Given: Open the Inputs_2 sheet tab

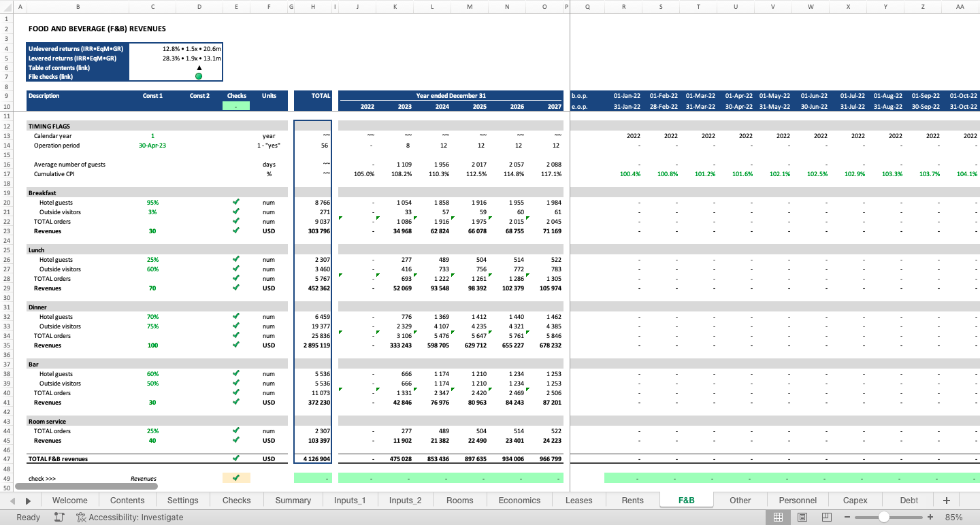Looking at the screenshot, I should click(x=405, y=501).
